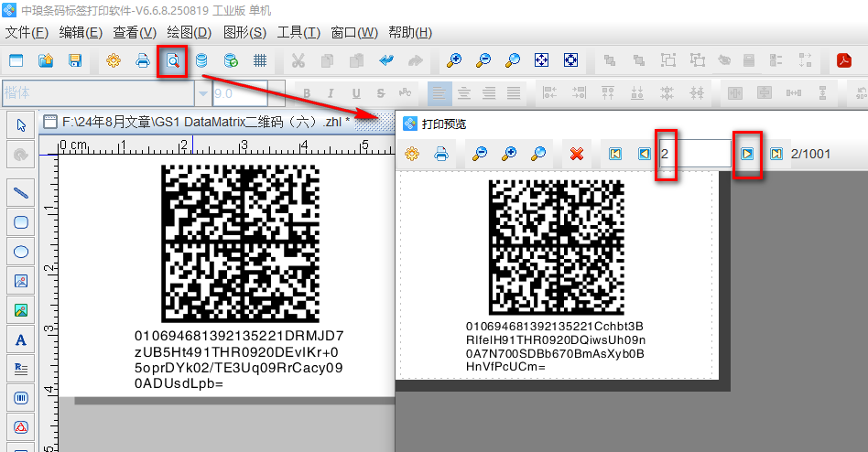Toggle left text alignment
The height and width of the screenshot is (452, 868).
point(440,93)
